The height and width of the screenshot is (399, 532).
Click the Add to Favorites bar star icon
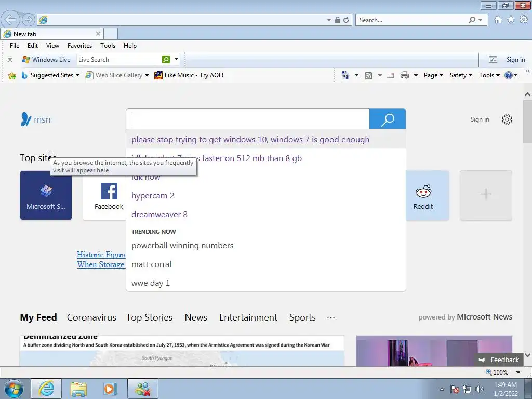(x=12, y=75)
